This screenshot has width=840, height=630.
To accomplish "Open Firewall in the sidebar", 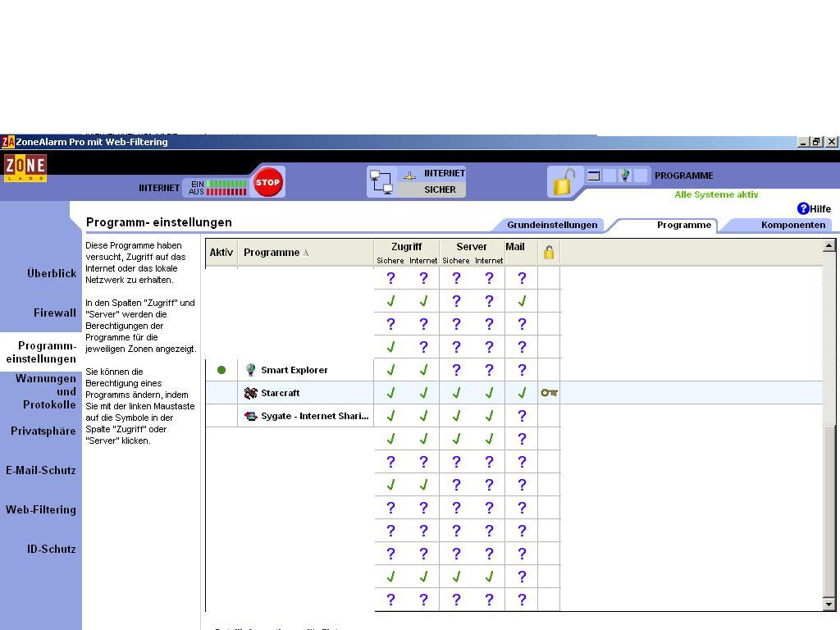I will point(55,313).
